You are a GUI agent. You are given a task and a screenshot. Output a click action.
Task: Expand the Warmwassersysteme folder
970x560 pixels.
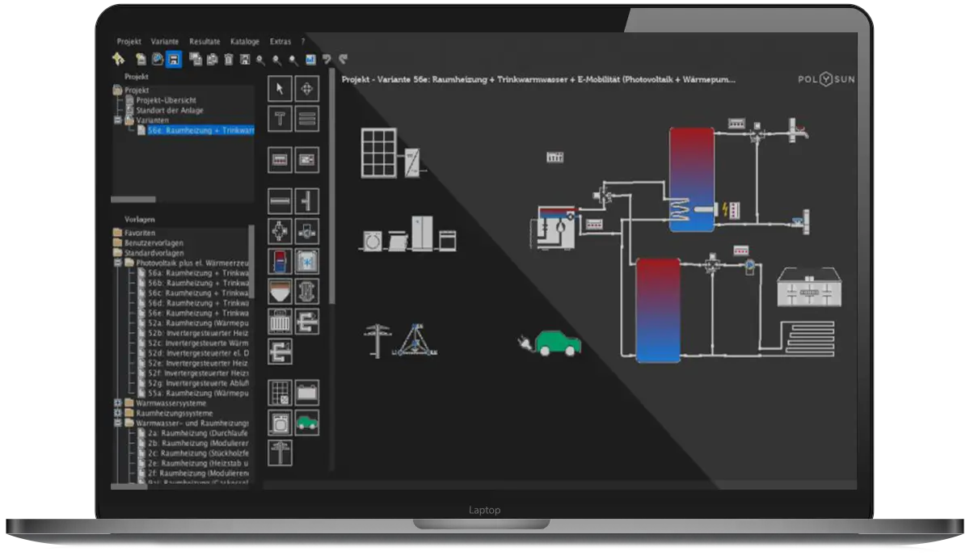[x=118, y=402]
